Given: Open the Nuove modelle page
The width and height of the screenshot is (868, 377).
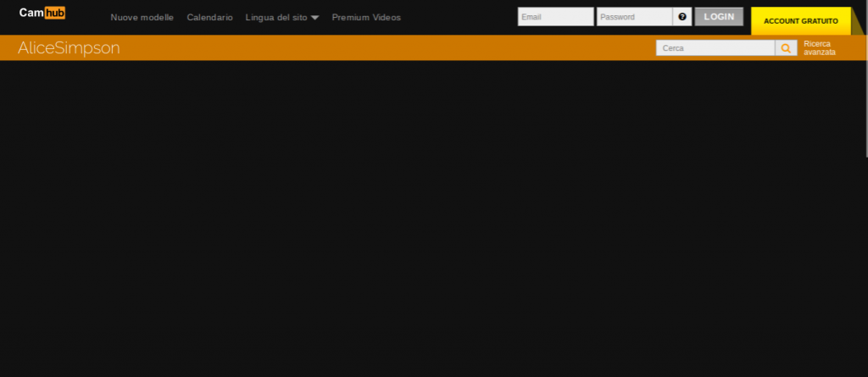Looking at the screenshot, I should click(x=142, y=18).
